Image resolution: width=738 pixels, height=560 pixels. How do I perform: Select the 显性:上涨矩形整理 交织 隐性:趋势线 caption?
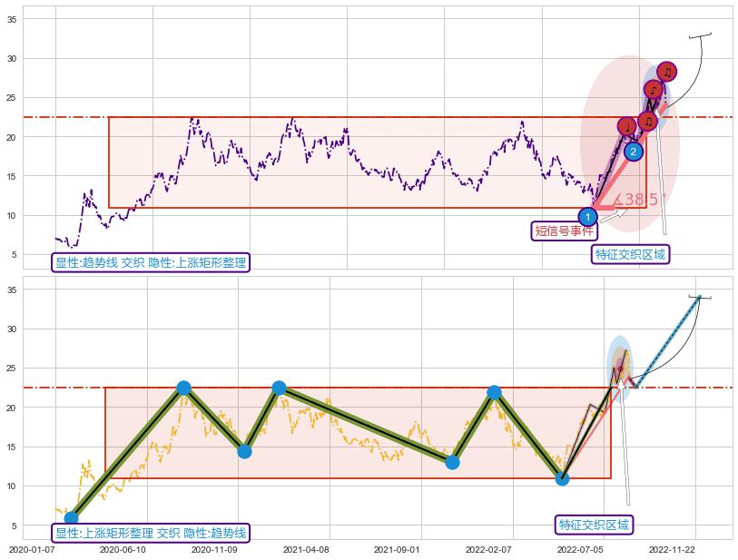point(151,533)
